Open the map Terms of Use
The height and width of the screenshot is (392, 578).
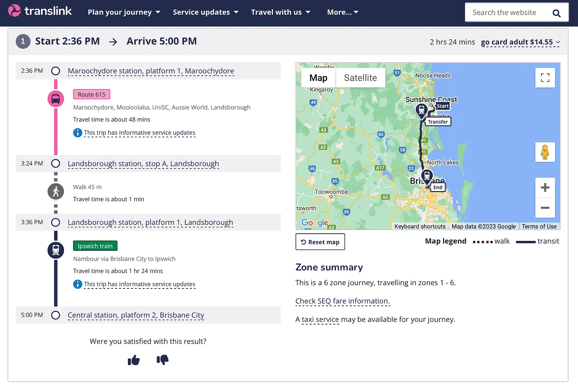[x=539, y=226]
